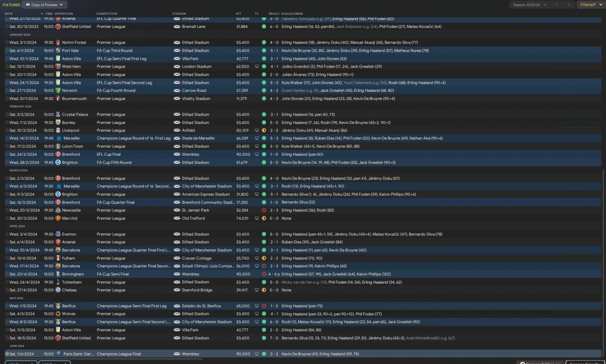Sort fixtures by the Date column header
This screenshot has height=364, width=606.
9,14
